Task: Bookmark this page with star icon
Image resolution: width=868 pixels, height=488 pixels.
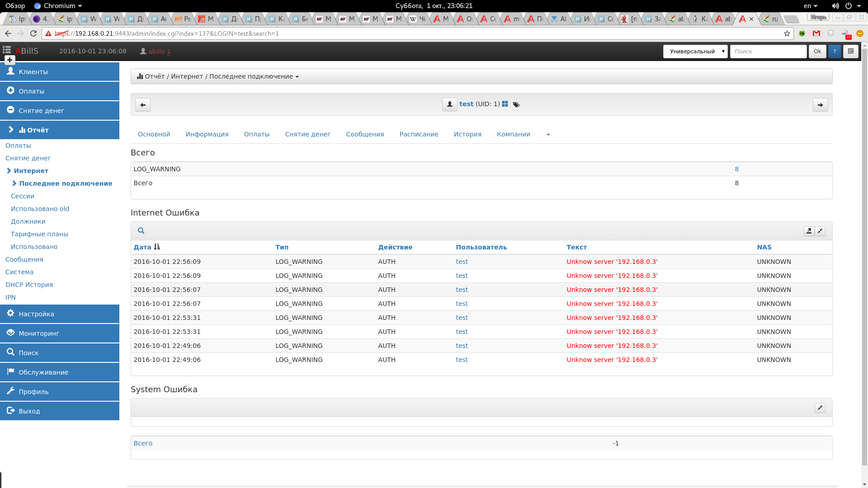Action: pos(787,33)
